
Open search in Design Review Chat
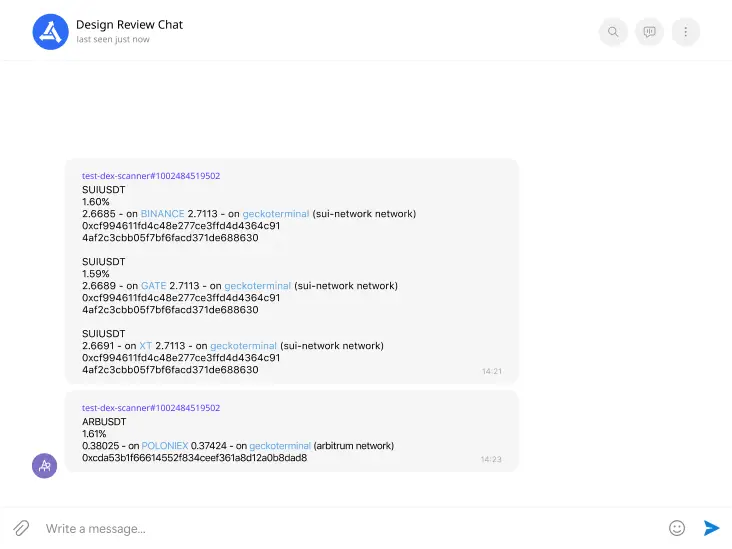613,32
